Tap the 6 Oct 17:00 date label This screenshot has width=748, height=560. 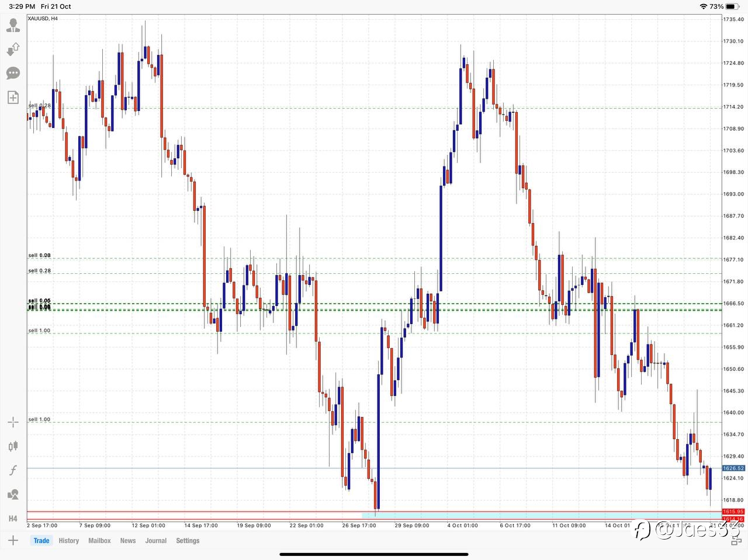[515, 526]
